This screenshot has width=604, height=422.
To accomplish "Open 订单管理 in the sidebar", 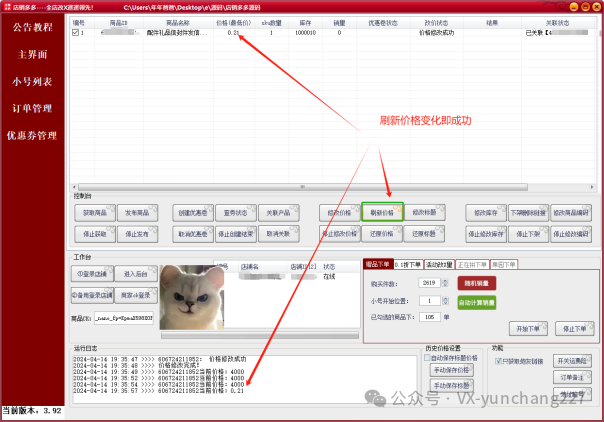I will tap(32, 109).
